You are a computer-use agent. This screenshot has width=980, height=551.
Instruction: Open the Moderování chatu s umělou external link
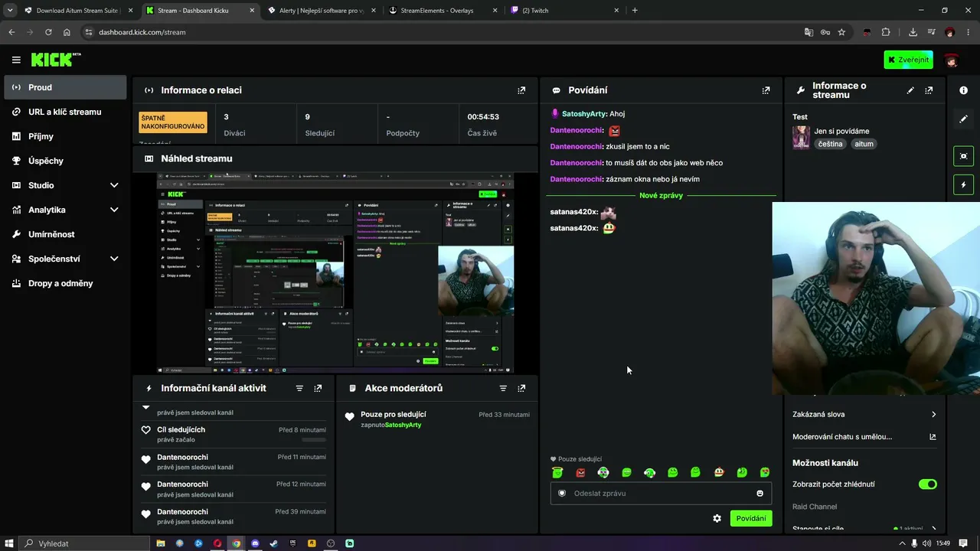pos(933,437)
